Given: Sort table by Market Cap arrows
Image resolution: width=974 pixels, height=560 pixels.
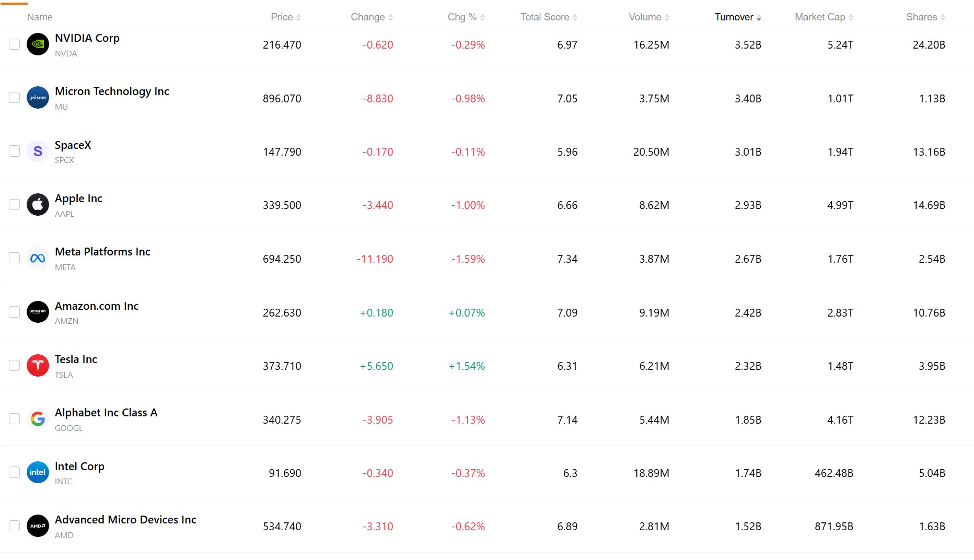Looking at the screenshot, I should pos(851,17).
